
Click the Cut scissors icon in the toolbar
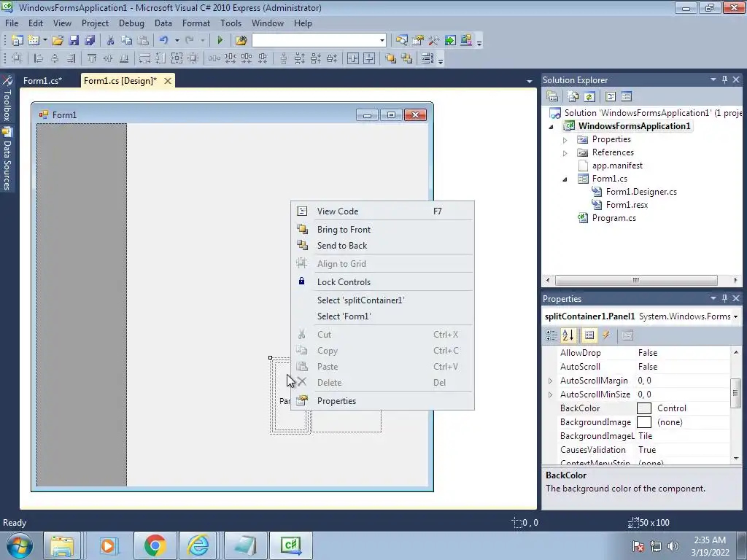click(x=110, y=41)
